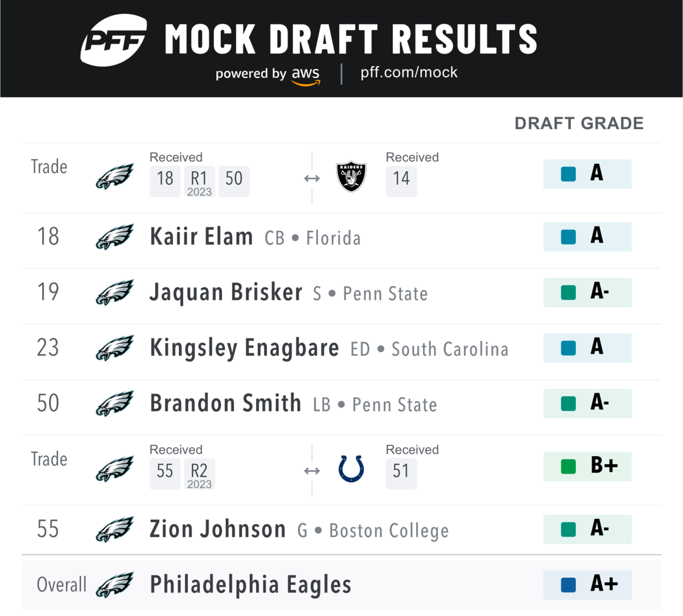The width and height of the screenshot is (683, 616).
Task: Open the pff.com/mock link
Action: click(409, 73)
